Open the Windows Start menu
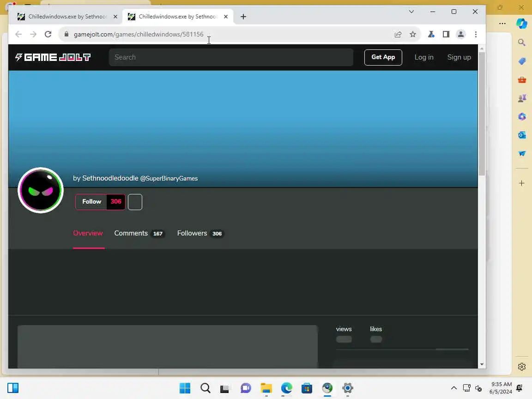 coord(185,388)
